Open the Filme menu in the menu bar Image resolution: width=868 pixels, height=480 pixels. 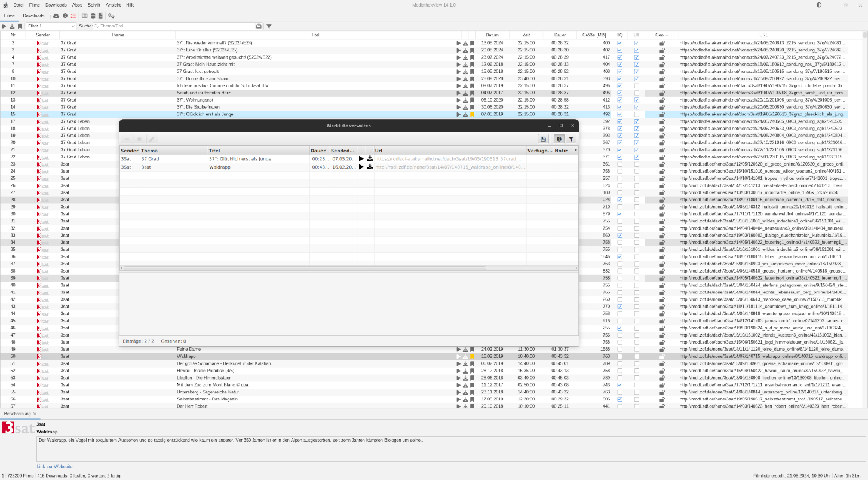[35, 5]
